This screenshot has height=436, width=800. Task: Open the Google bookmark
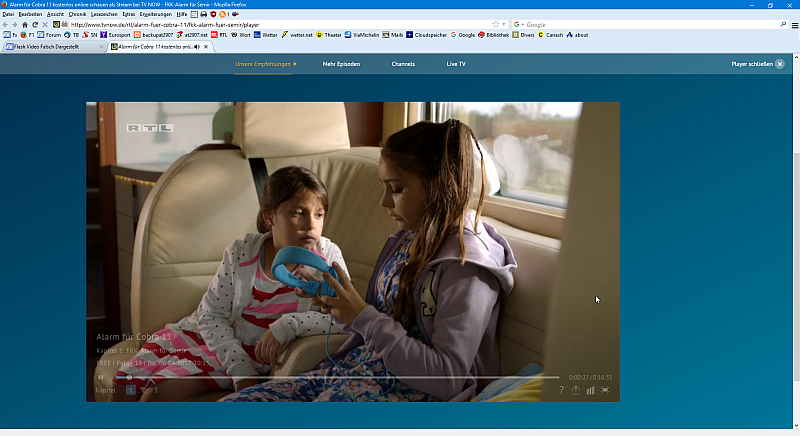coord(462,35)
